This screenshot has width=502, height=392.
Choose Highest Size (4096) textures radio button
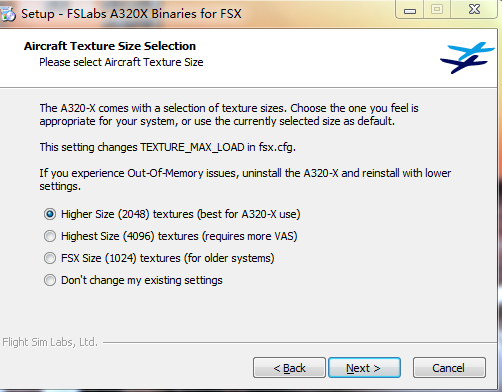click(171, 236)
